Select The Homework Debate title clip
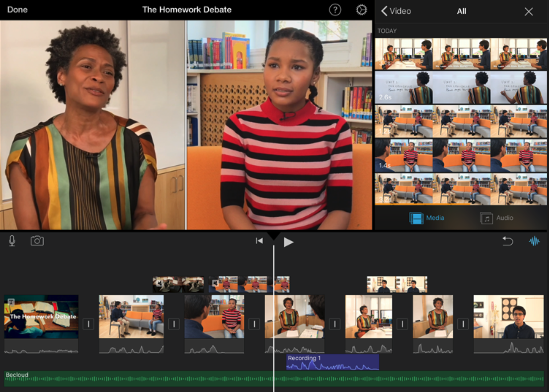The height and width of the screenshot is (392, 549). 41,317
